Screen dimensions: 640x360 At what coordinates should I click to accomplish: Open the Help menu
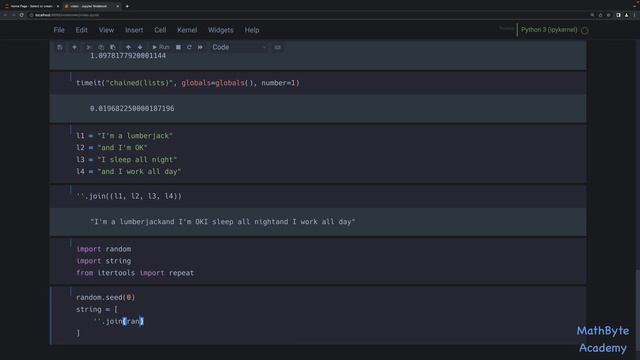tap(252, 30)
